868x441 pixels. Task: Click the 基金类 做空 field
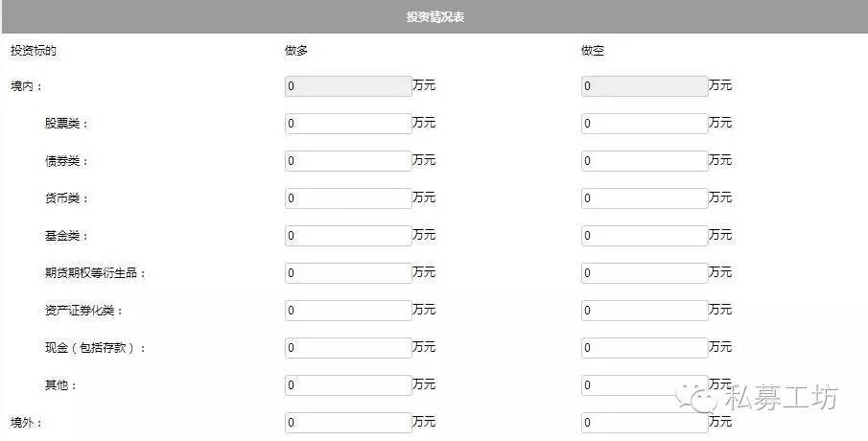click(645, 236)
